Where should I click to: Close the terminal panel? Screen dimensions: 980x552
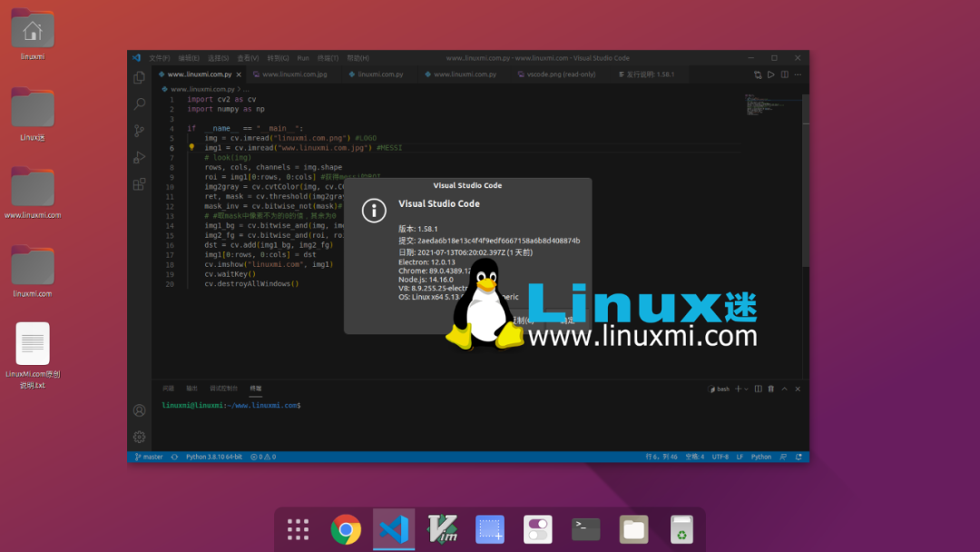click(799, 389)
